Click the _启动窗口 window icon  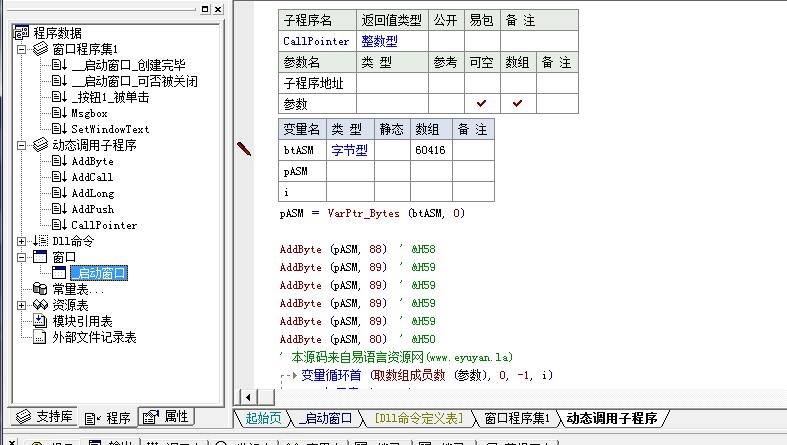pos(59,273)
